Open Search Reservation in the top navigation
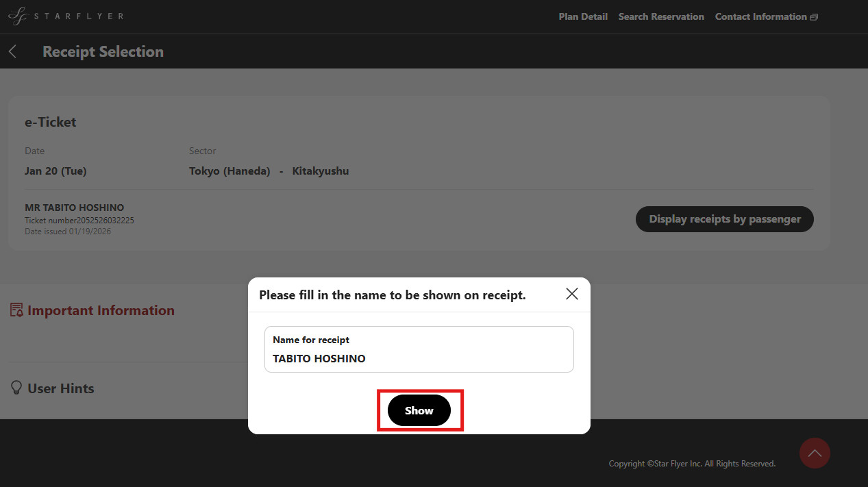 (x=661, y=16)
